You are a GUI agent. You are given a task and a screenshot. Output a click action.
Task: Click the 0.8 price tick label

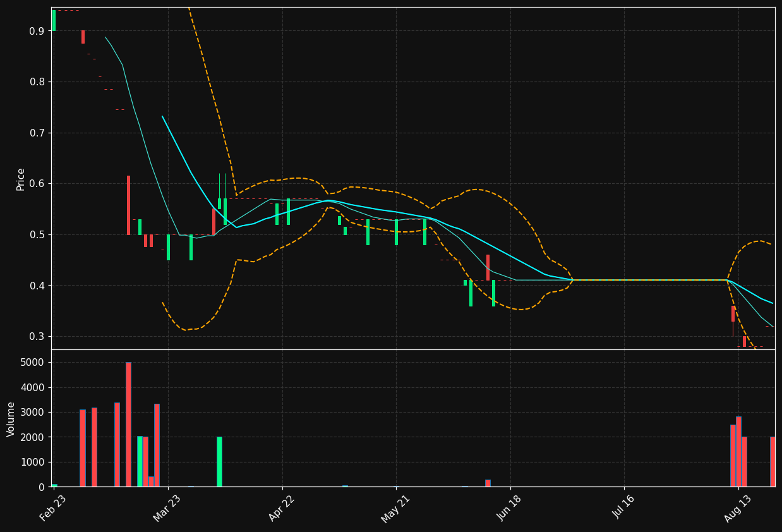37,82
